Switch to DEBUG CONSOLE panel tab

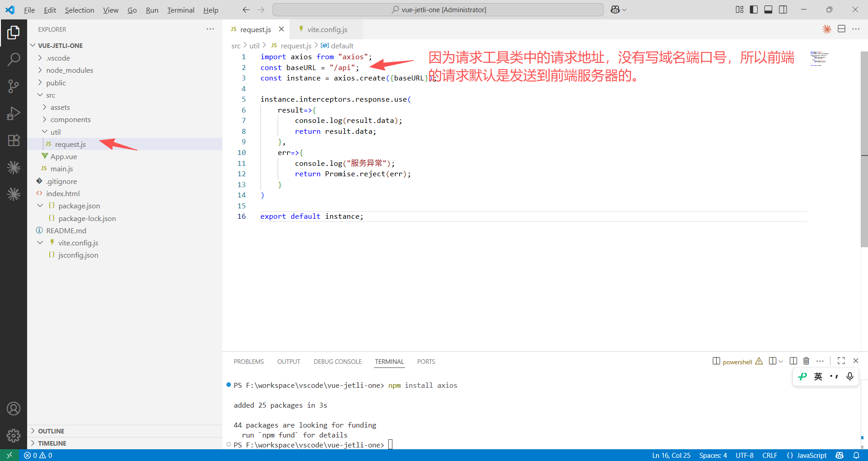pos(338,362)
